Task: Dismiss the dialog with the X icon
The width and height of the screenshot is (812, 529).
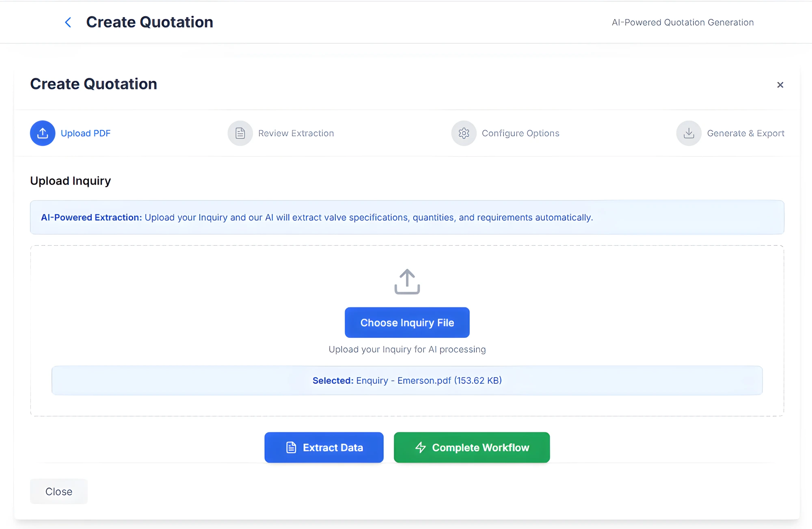Action: point(780,85)
